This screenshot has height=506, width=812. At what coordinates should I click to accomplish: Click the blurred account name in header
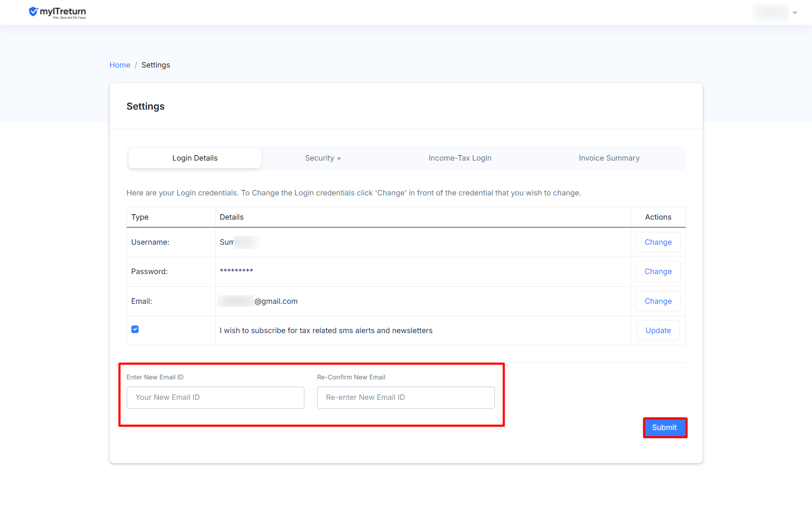(x=770, y=12)
